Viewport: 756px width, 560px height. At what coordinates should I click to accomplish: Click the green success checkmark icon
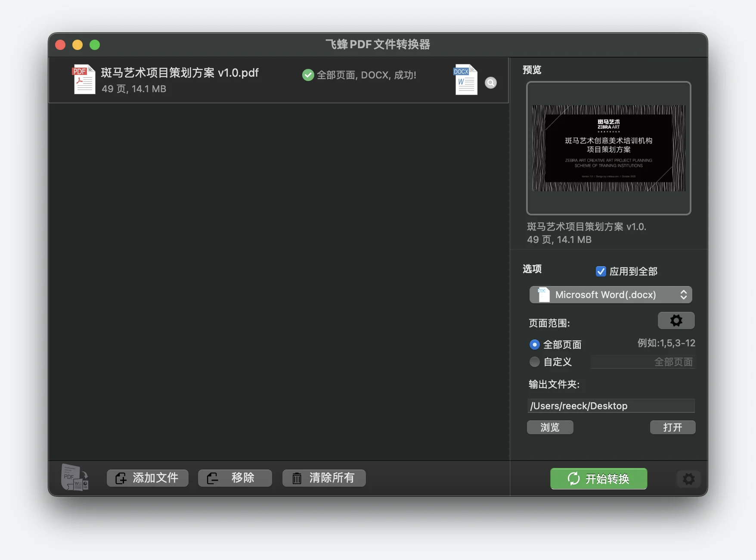[x=308, y=75]
